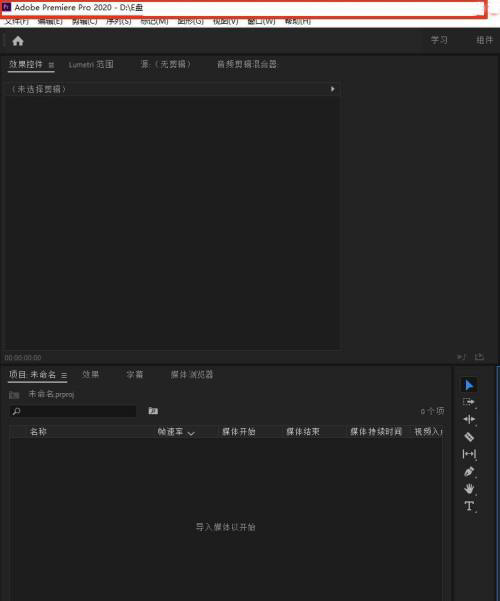Switch to the 组件 workspace
The image size is (500, 601).
tap(485, 40)
